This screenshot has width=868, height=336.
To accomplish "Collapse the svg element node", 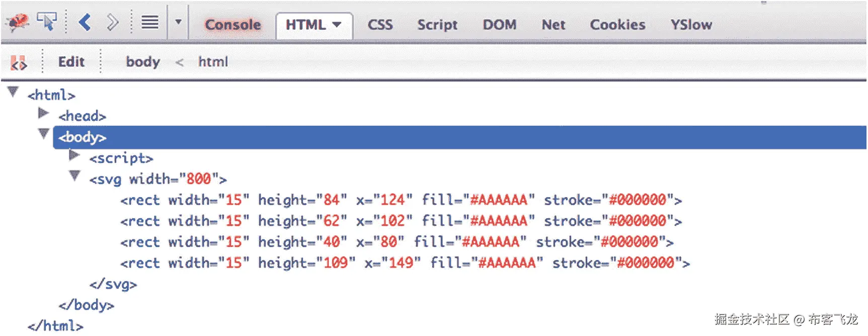I will 75,176.
